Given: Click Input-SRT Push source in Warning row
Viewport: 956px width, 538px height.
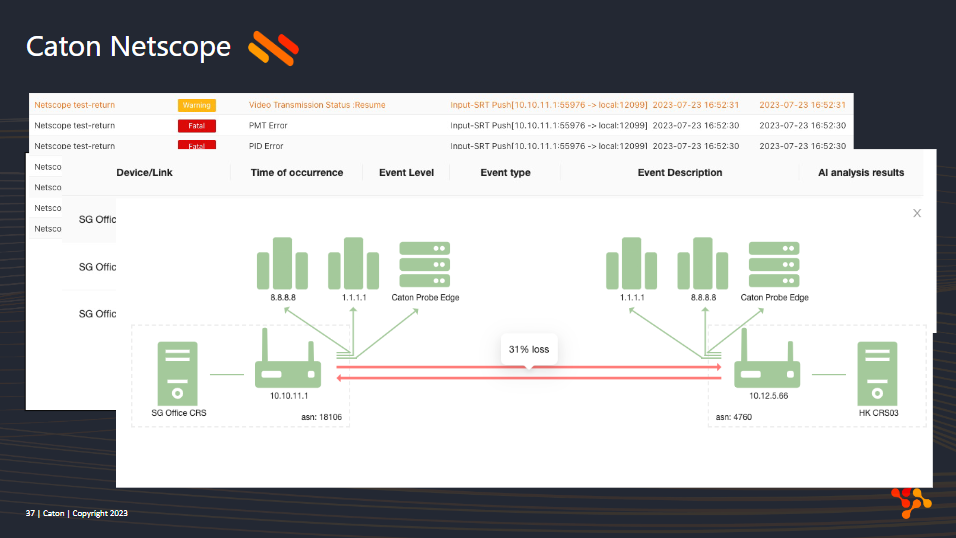Looking at the screenshot, I should click(x=549, y=105).
